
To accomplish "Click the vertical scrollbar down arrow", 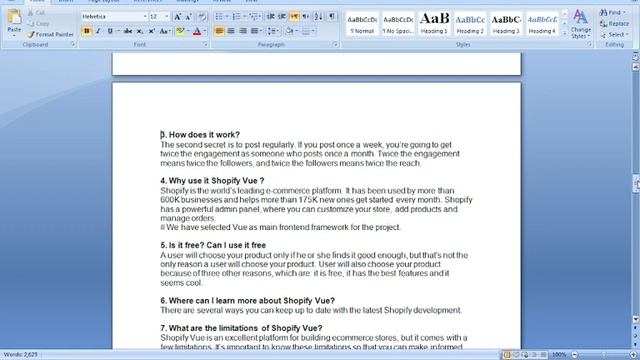I will point(636,320).
